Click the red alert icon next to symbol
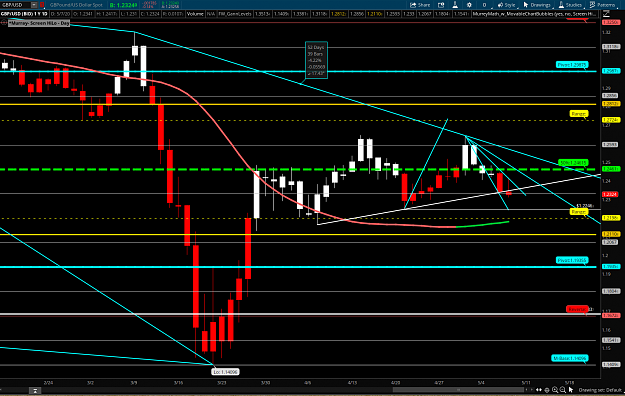Screen dimensions: 625x396 pos(42,5)
